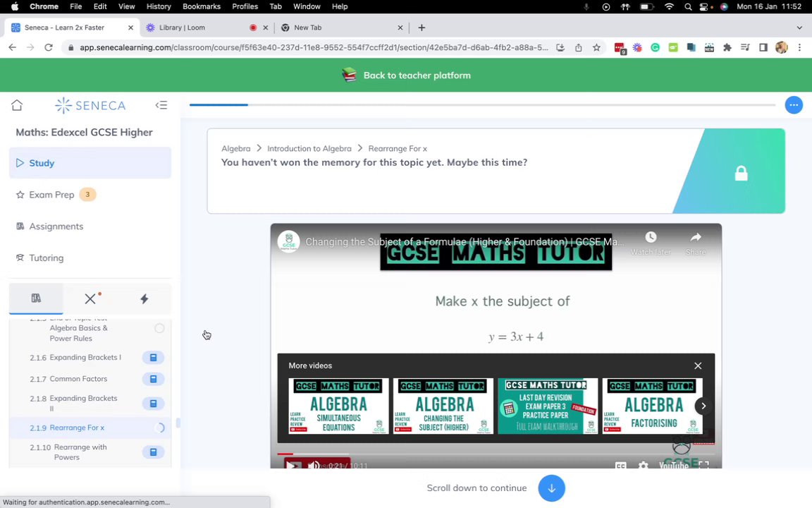The height and width of the screenshot is (508, 812).
Task: Open Changing the Subject (Higher) thumbnail
Action: (443, 406)
